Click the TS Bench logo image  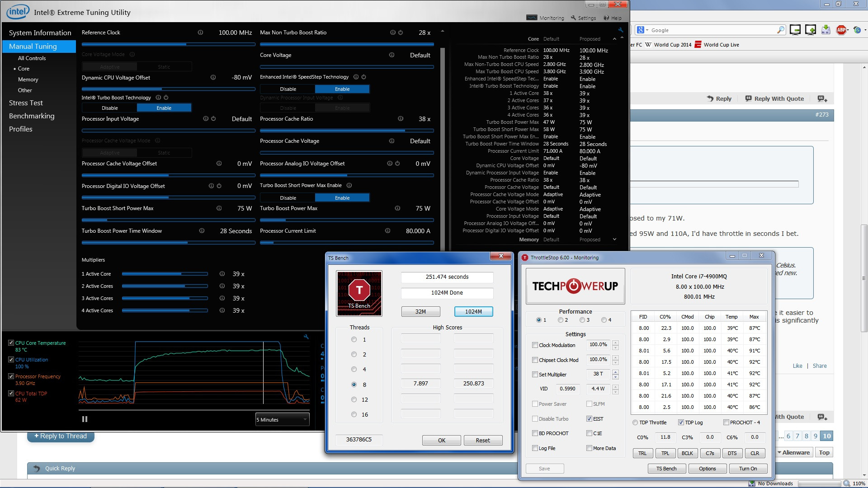[359, 293]
